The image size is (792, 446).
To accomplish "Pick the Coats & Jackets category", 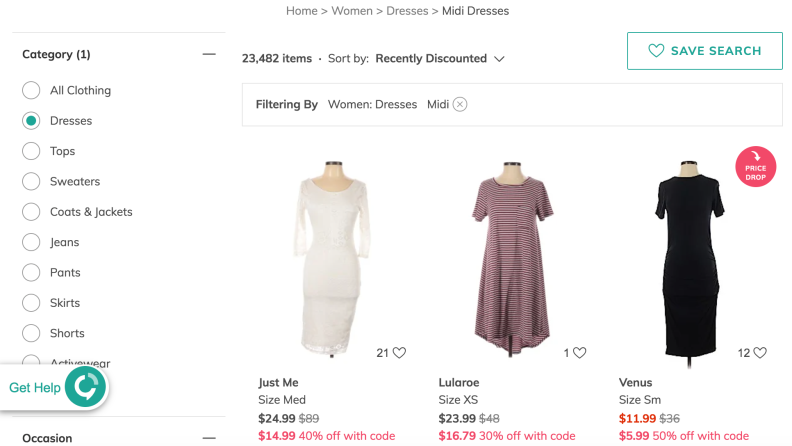I will click(x=31, y=212).
